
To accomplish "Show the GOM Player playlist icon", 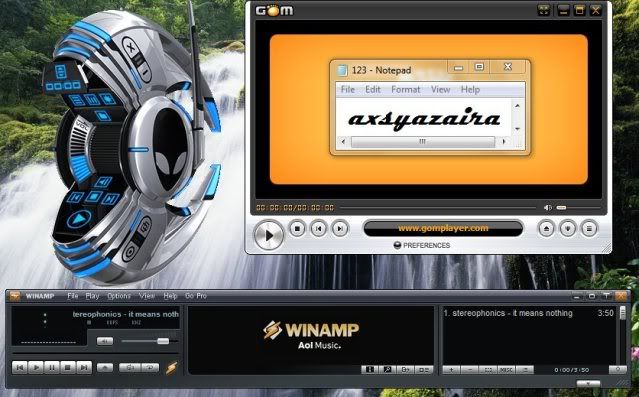I will [x=589, y=229].
